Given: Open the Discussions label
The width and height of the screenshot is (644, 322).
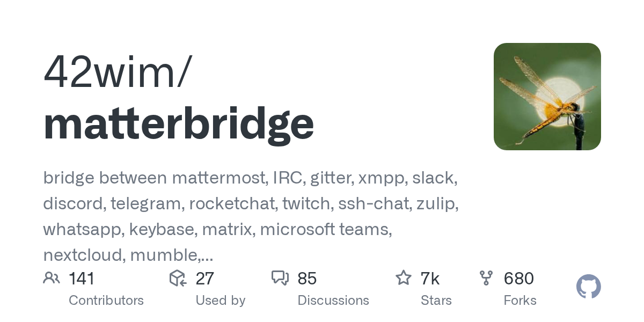Looking at the screenshot, I should (x=333, y=301).
